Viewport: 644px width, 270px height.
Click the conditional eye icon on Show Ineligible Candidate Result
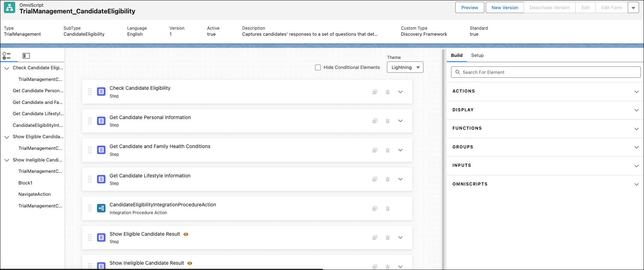click(190, 263)
